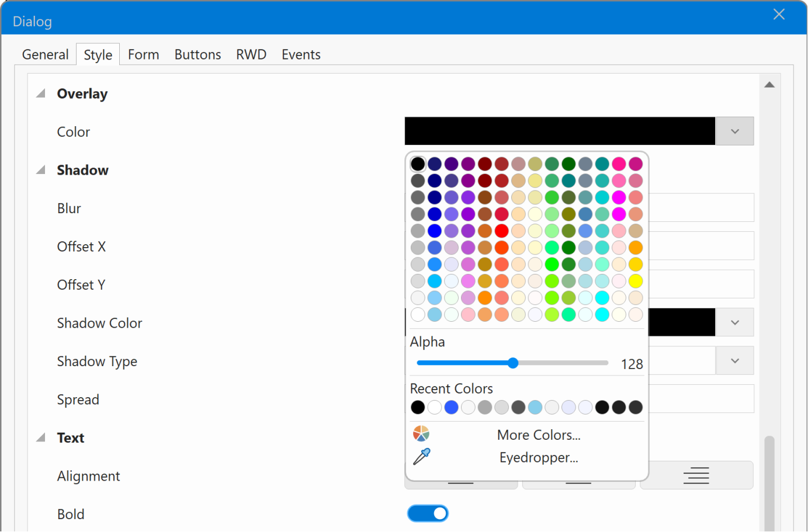Screen dimensions: 808x532
Task: Pick the blue swatch in Recent Colors
Action: point(451,407)
